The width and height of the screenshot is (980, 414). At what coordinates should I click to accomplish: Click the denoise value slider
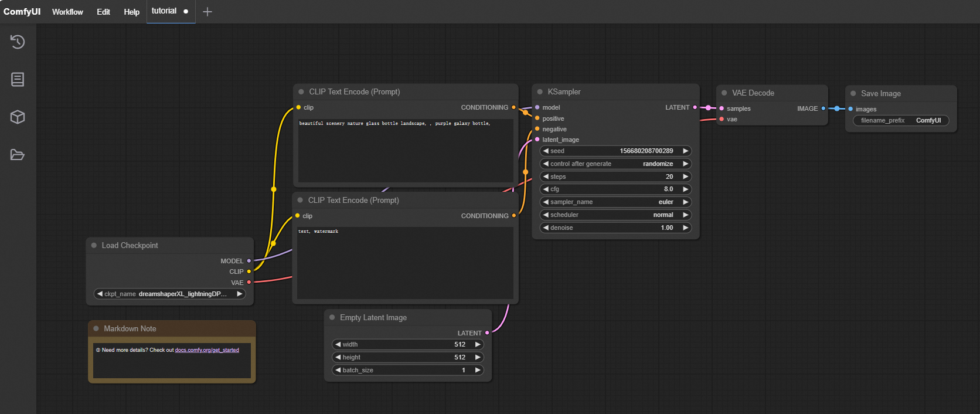[615, 228]
